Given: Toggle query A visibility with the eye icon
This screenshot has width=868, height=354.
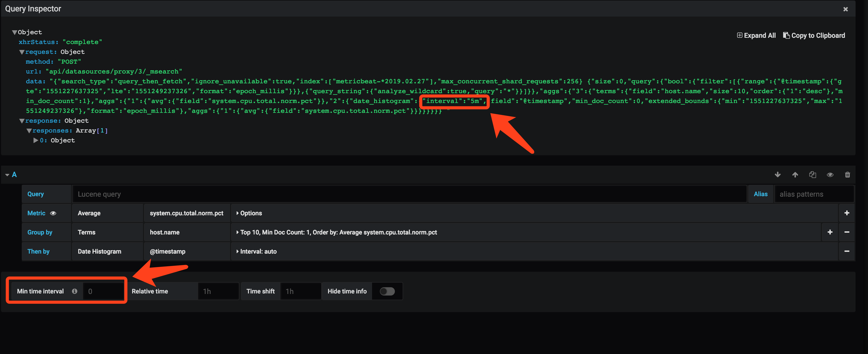Looking at the screenshot, I should pyautogui.click(x=830, y=175).
